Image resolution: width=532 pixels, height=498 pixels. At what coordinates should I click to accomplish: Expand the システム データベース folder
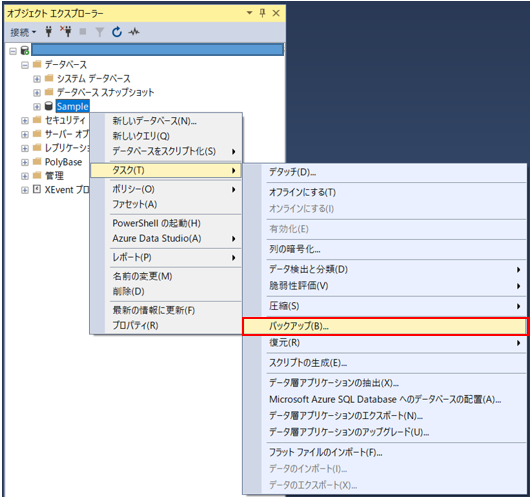[x=37, y=79]
